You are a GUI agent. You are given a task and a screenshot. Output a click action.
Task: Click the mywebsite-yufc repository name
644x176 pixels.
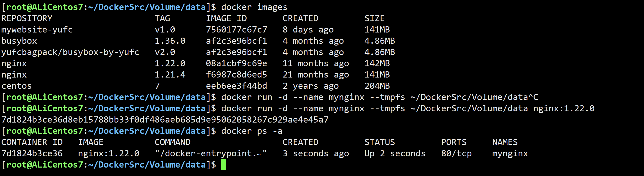click(37, 30)
